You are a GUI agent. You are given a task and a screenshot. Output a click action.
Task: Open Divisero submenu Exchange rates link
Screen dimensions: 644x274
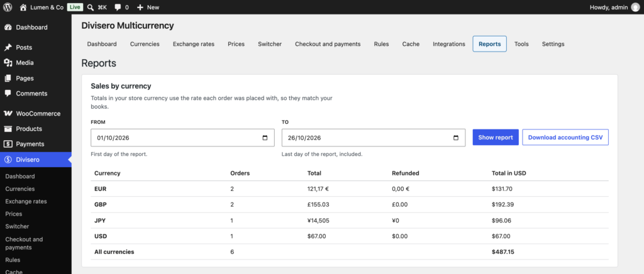coord(26,201)
